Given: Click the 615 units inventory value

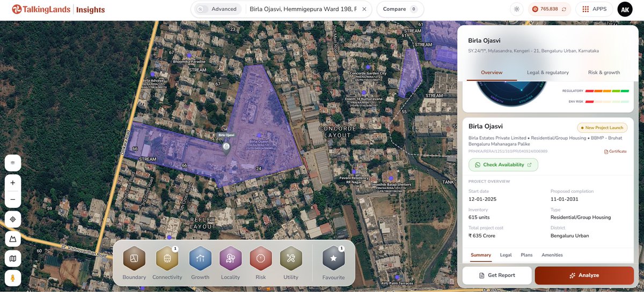Looking at the screenshot, I should coord(479,218).
